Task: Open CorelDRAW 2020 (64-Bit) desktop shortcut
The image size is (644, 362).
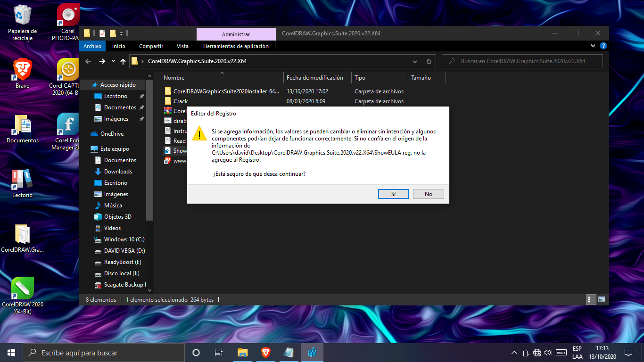Action: coord(22,295)
